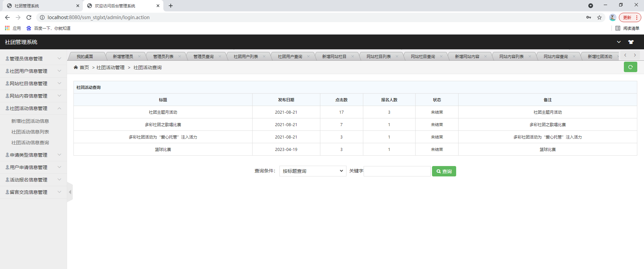Screen dimensions: 644x269
Task: Switch to 我的桌面 tab
Action: [85, 56]
